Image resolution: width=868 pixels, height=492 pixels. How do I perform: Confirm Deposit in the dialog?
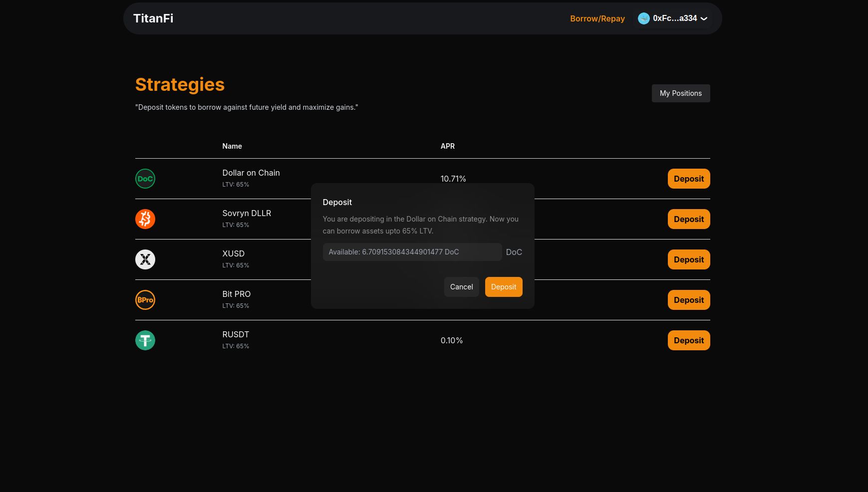[504, 287]
